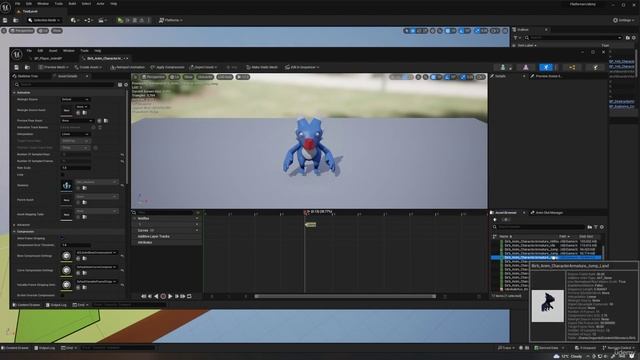Open the Asset menu of the animation editor
Image resolution: width=640 pixels, height=360 pixels.
pos(53,51)
